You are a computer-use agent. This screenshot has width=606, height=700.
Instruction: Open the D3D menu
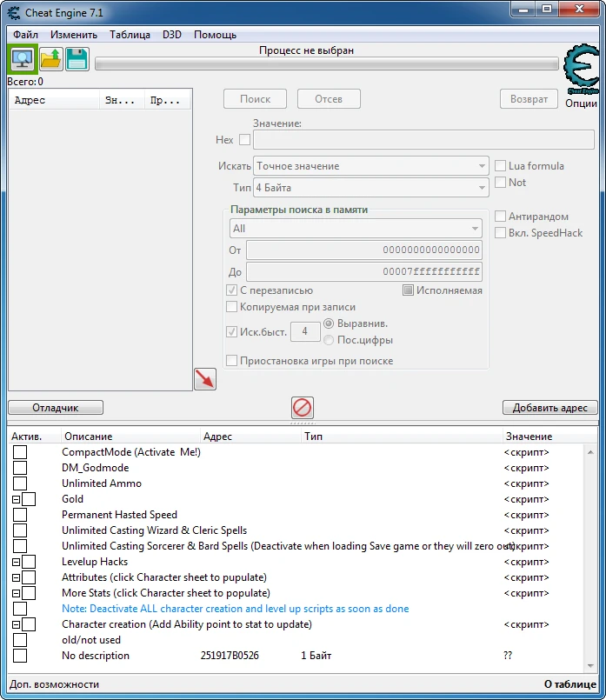(x=172, y=35)
